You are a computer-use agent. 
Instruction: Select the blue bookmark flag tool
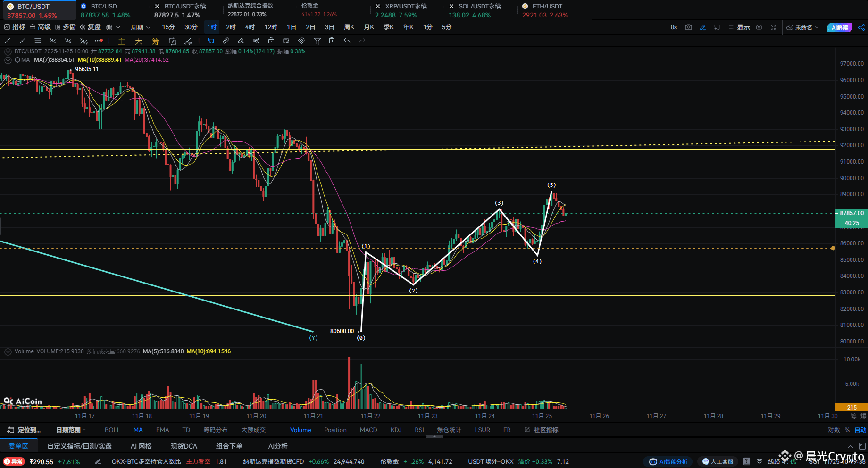[x=211, y=41]
